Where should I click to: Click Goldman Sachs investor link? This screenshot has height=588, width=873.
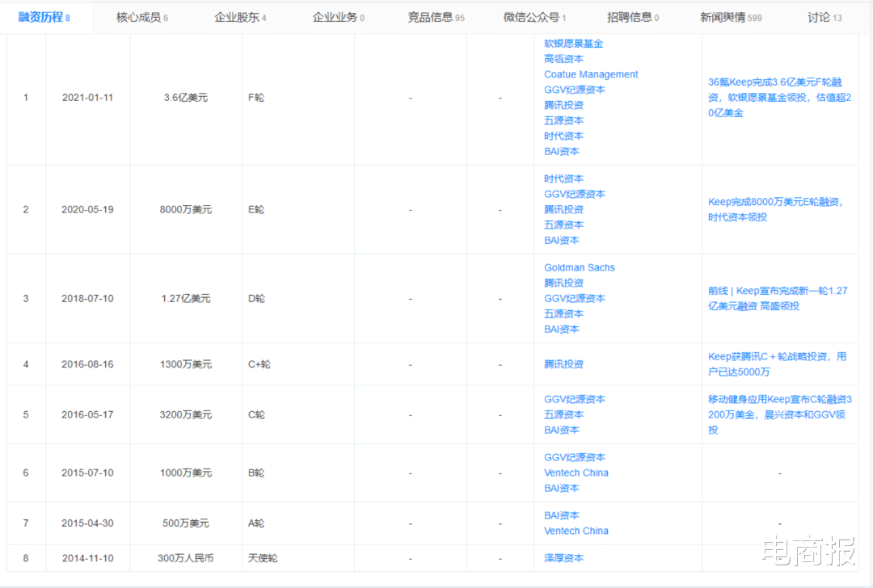[x=579, y=267]
